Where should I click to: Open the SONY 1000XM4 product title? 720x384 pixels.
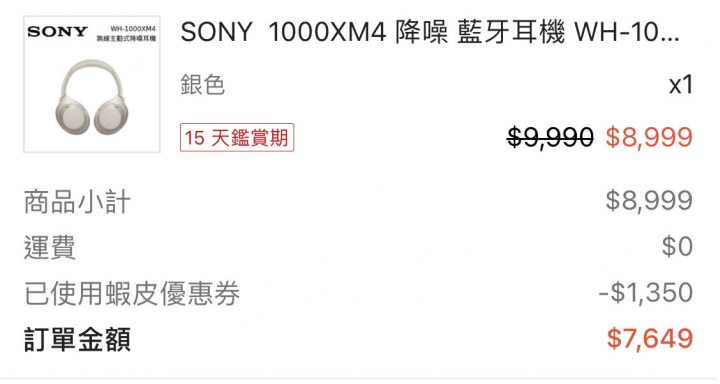[x=430, y=32]
